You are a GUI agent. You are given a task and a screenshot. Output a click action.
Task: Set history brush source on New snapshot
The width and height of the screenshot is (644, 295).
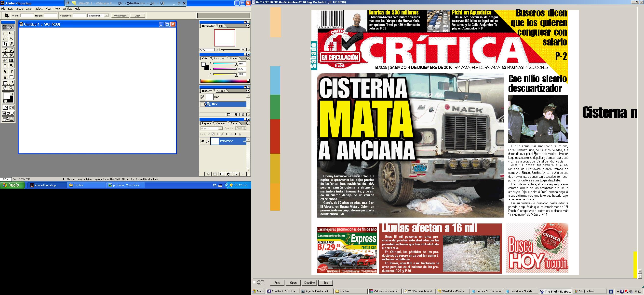(202, 97)
